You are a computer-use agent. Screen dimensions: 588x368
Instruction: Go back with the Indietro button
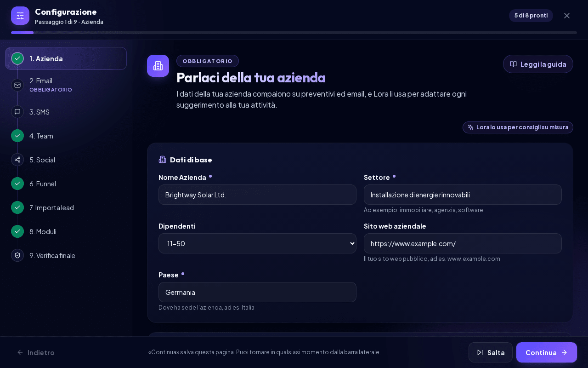[x=36, y=352]
